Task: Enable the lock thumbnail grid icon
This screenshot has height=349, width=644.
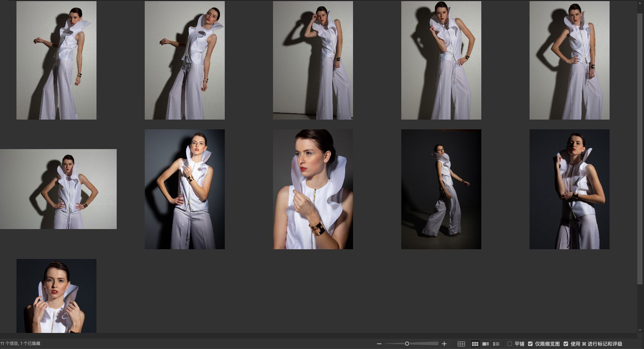Action: tap(461, 344)
